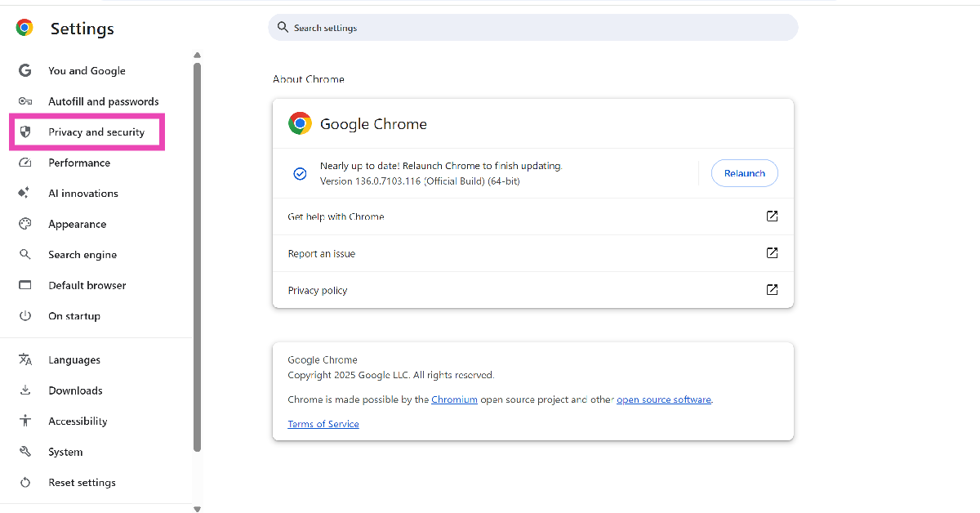Viewport: 980px width, 513px height.
Task: Click the Chrome logo beside Settings
Action: pos(24,28)
